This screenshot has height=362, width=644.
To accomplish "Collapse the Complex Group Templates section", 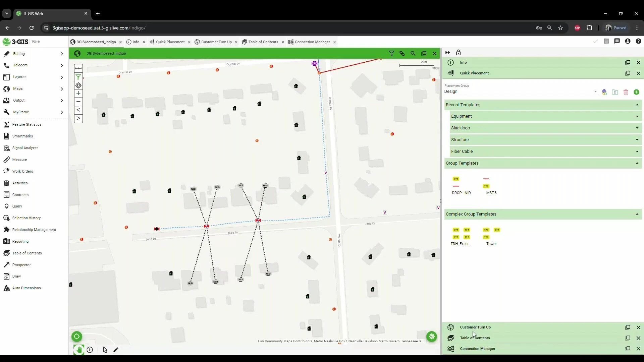I will (x=637, y=214).
